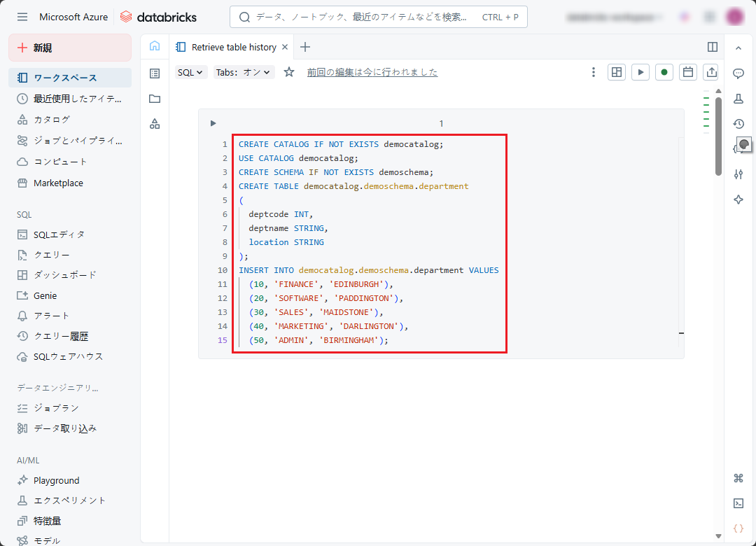Run all cells with the play button
The height and width of the screenshot is (546, 756).
[x=640, y=72]
